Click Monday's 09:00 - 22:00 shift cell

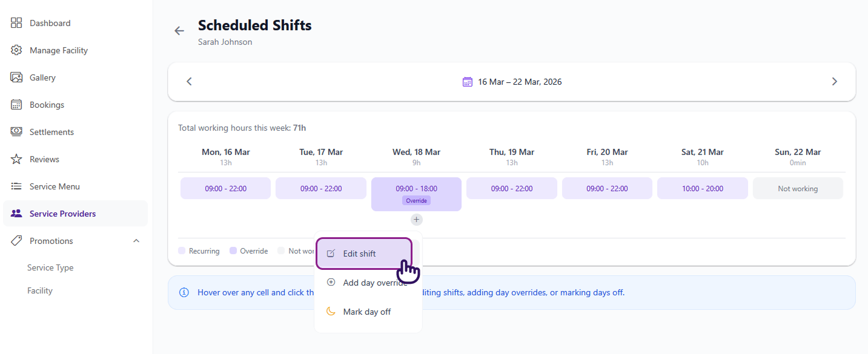tap(225, 188)
